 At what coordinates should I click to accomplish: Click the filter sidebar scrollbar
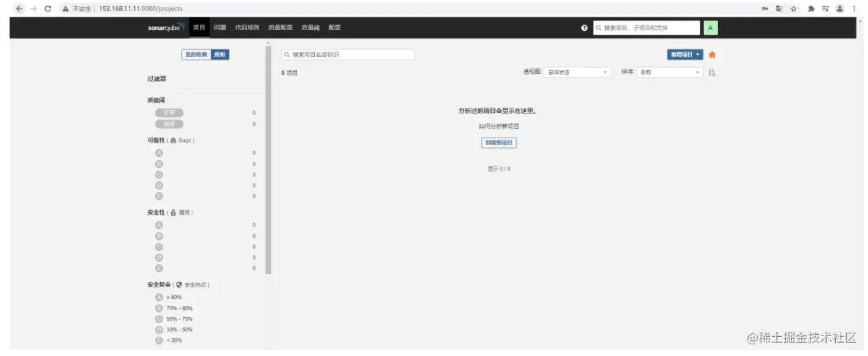(x=268, y=161)
